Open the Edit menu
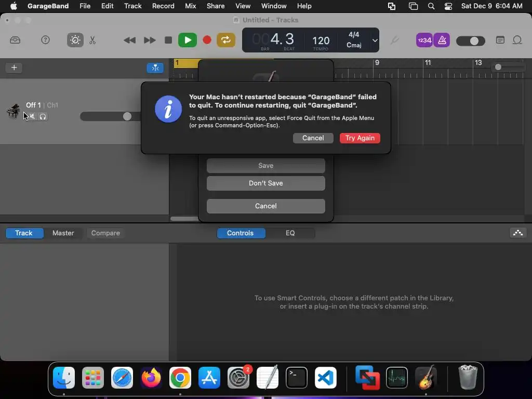The width and height of the screenshot is (532, 399). [107, 6]
